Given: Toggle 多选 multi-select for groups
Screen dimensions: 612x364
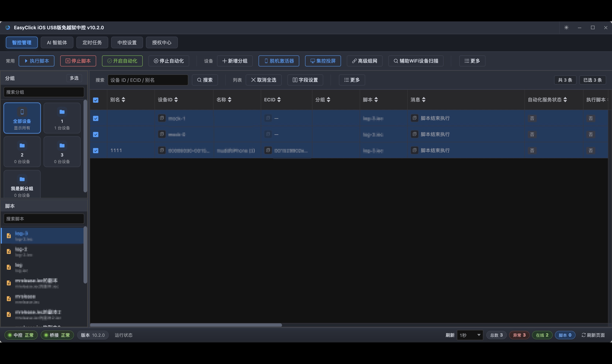Looking at the screenshot, I should (74, 78).
